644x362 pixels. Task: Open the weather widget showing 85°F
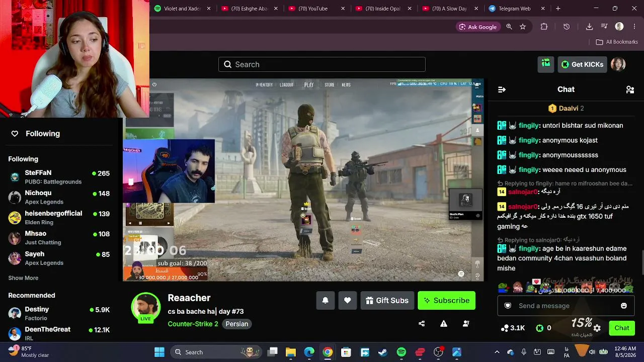[28, 352]
